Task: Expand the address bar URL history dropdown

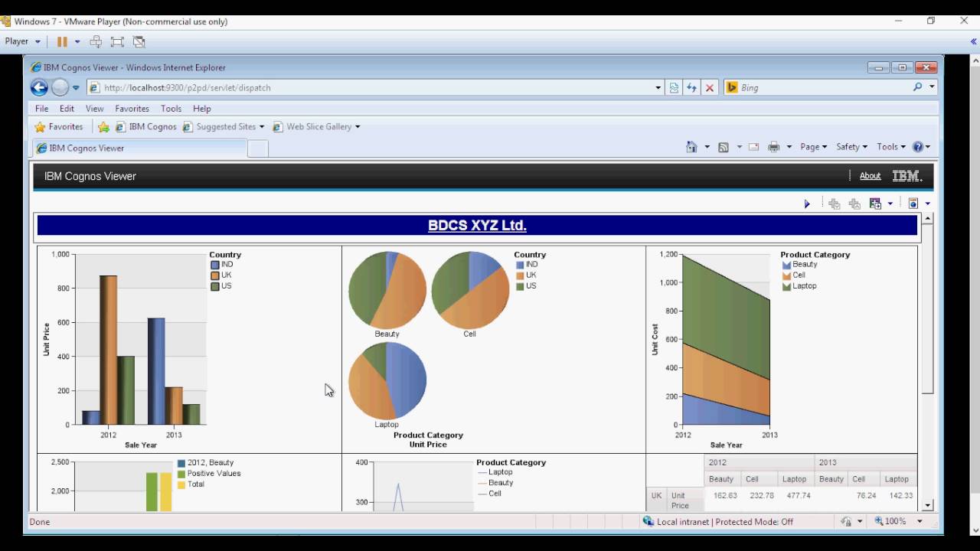Action: [x=658, y=87]
